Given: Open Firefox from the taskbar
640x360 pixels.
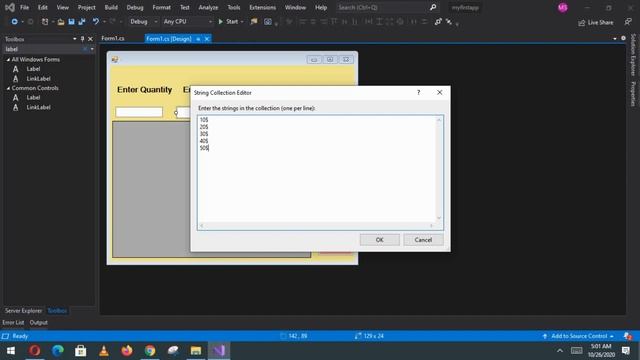Looking at the screenshot, I should 127,351.
